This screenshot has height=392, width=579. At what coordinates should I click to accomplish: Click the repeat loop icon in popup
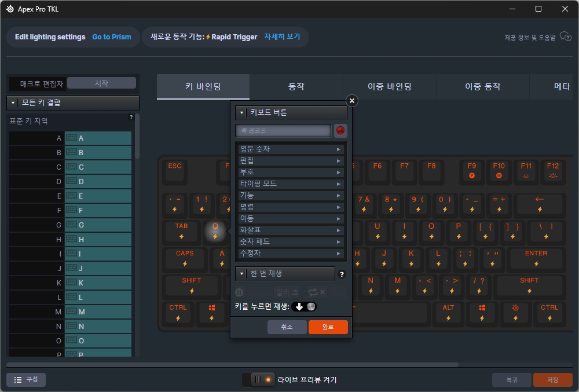[313, 292]
